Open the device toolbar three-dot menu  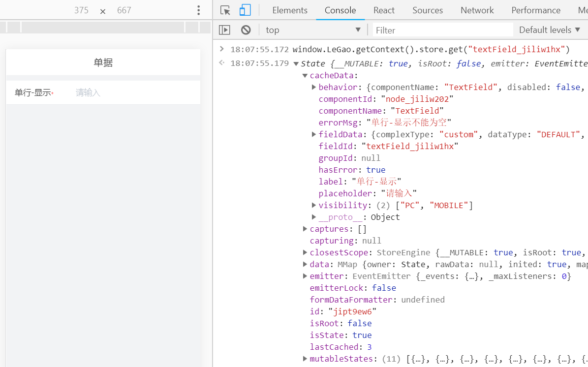[199, 10]
